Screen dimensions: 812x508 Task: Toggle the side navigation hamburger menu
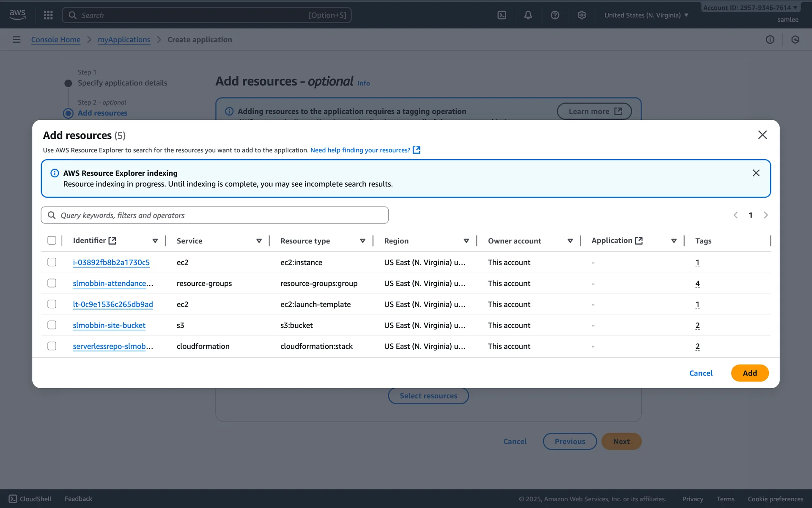16,40
